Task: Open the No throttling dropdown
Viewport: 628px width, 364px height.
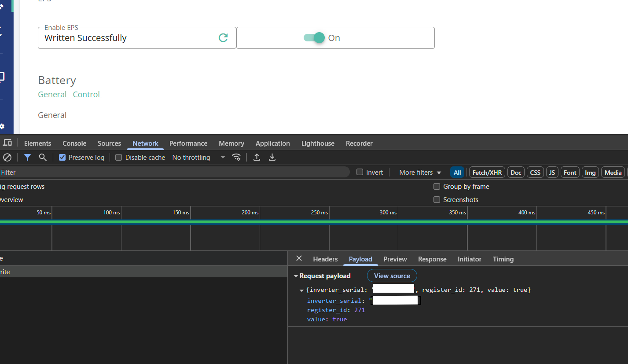Action: (198, 158)
